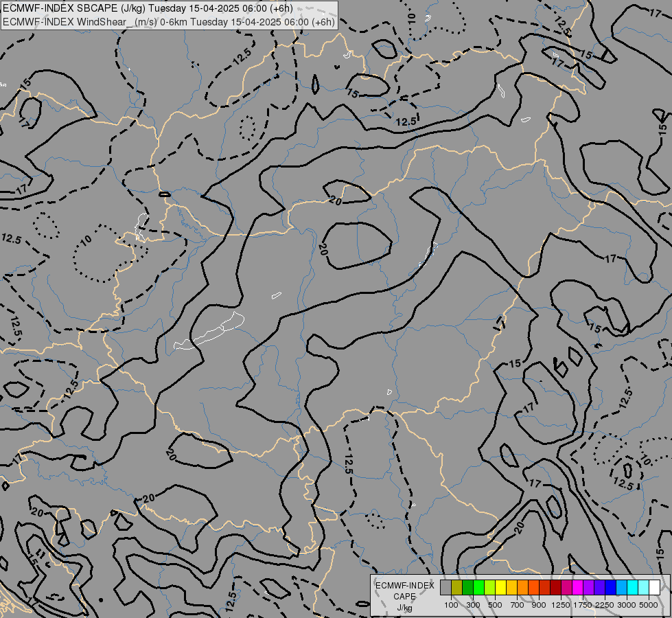This screenshot has width=672, height=618.
Task: Click the gray swatch in the CAPE legend
Action: [445, 587]
